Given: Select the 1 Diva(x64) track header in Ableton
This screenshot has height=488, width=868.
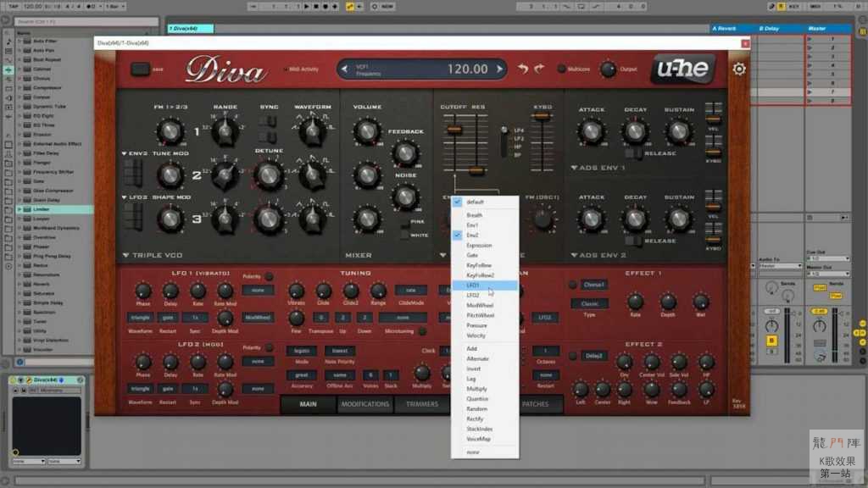Looking at the screenshot, I should click(191, 28).
